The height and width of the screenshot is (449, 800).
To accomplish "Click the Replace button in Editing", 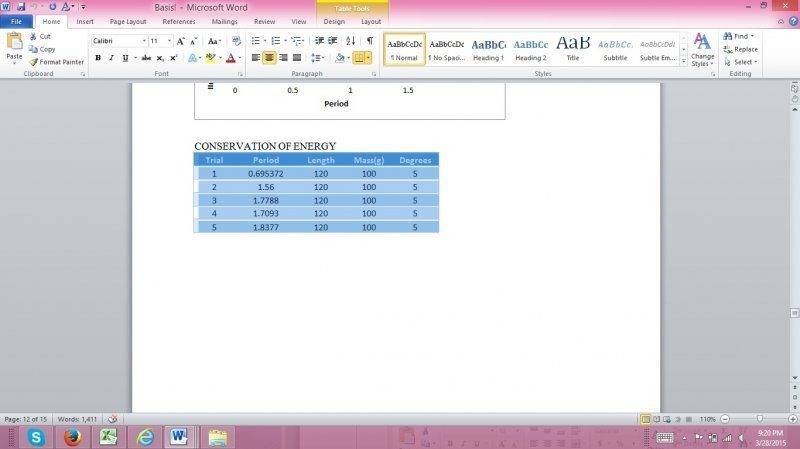I will [x=741, y=49].
